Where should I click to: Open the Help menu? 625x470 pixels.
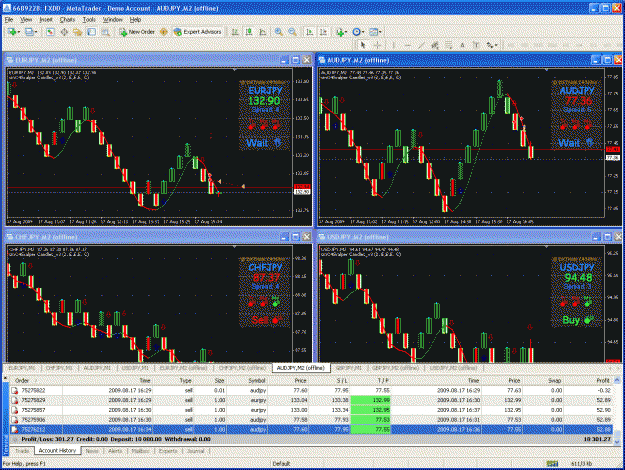coord(136,20)
